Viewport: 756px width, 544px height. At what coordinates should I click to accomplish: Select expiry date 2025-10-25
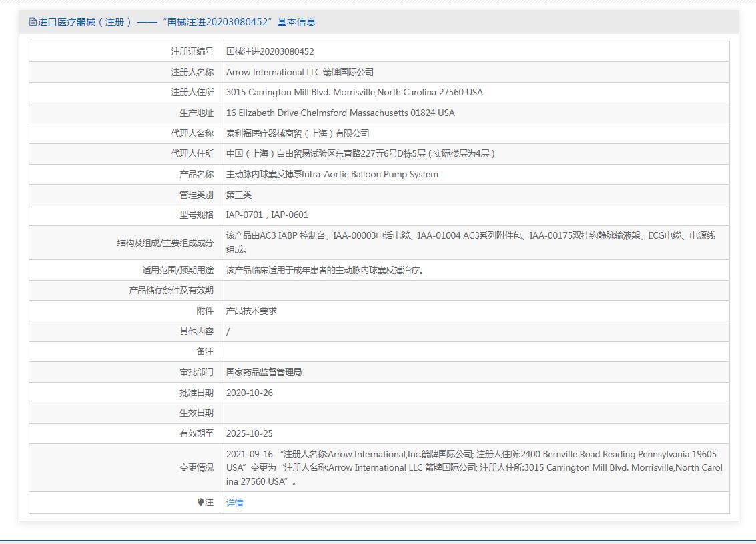pyautogui.click(x=250, y=433)
